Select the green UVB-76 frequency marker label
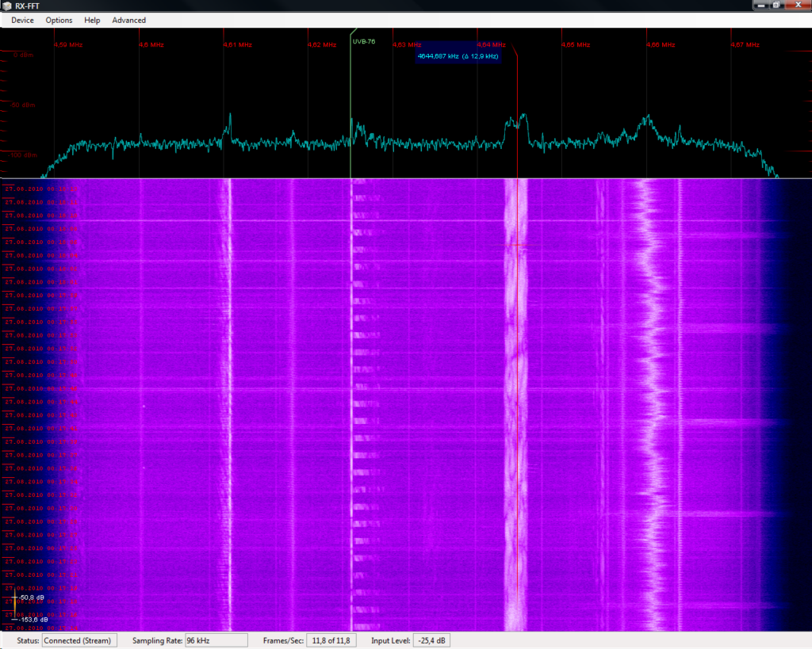 [363, 41]
